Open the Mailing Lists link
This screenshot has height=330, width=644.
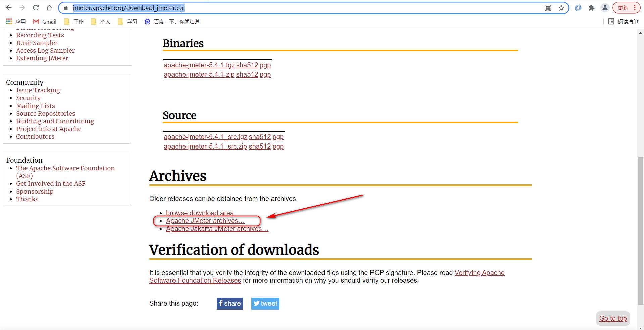(35, 106)
